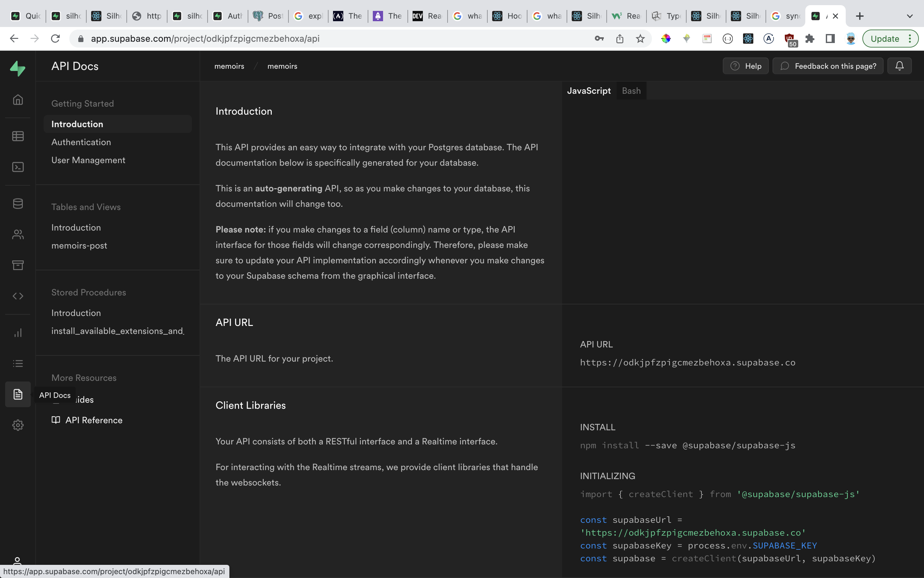Click the SUPABASE_KEY code text
Image resolution: width=924 pixels, height=578 pixels.
pos(785,545)
